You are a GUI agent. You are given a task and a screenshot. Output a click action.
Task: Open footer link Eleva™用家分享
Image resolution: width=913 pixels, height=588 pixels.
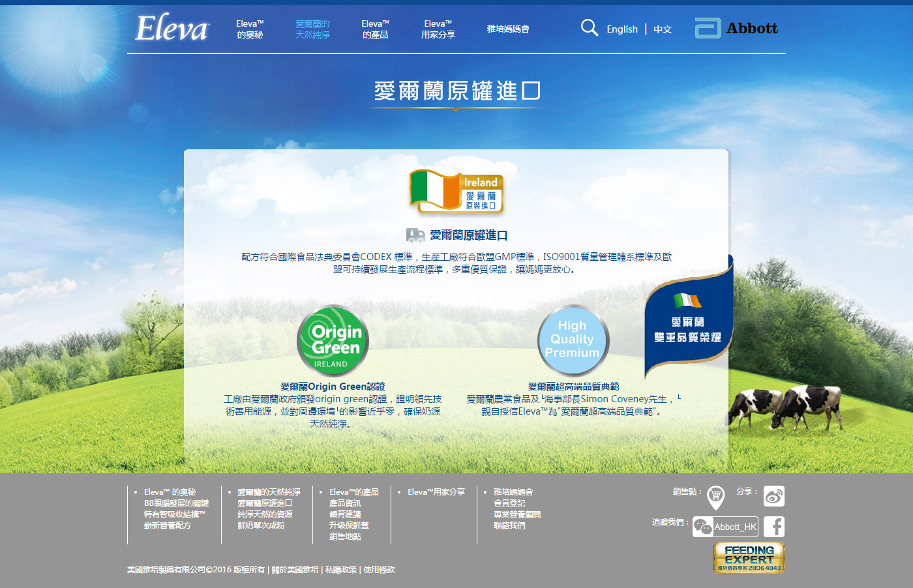click(x=436, y=492)
